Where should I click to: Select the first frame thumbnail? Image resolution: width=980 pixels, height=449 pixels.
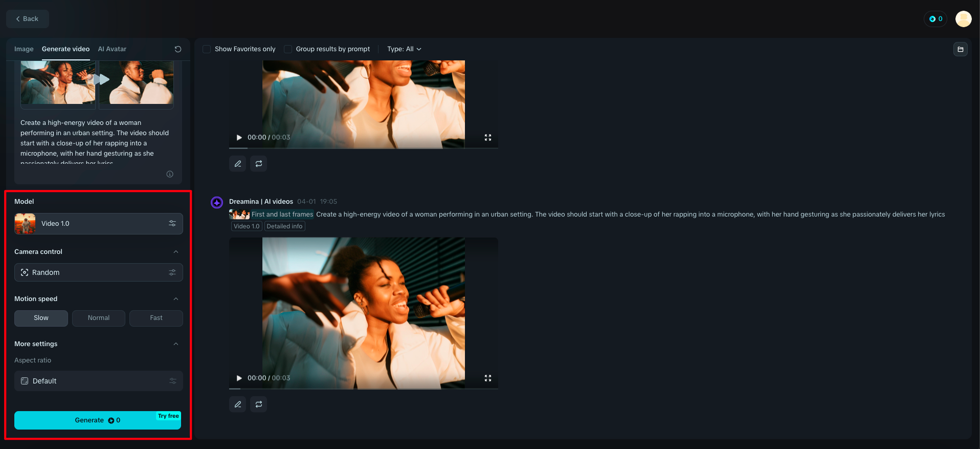(58, 83)
